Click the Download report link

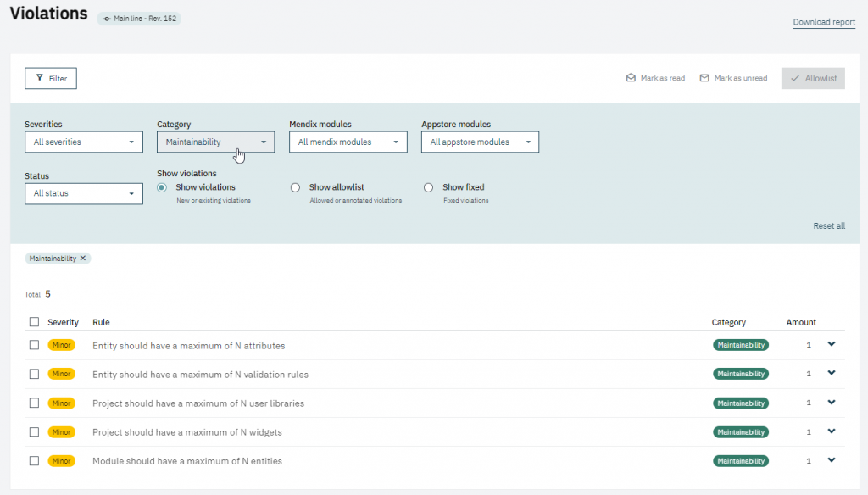(x=824, y=22)
